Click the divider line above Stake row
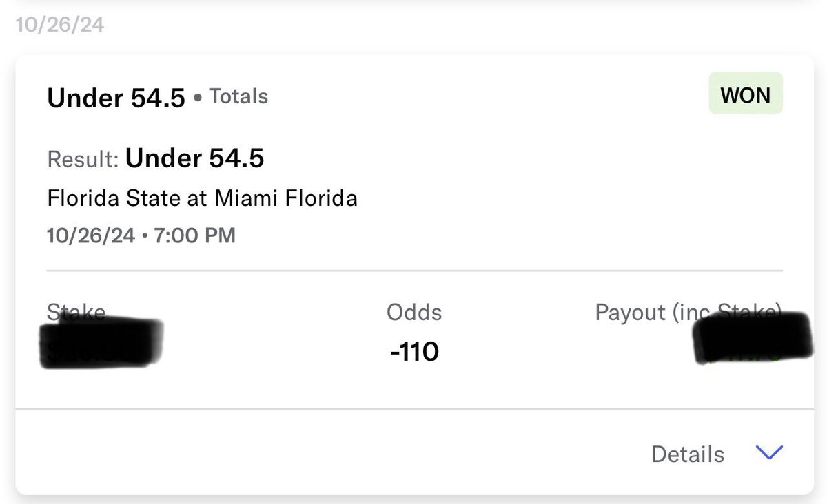The image size is (827, 504). point(414,271)
